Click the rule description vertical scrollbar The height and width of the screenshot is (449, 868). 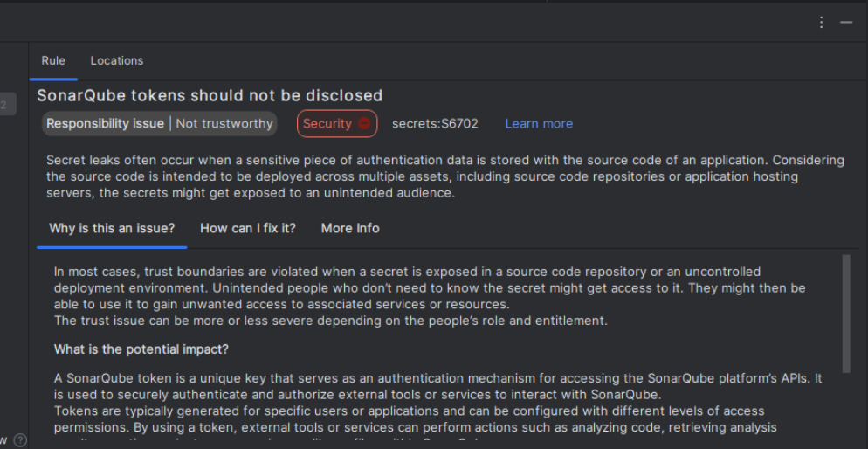point(846,314)
